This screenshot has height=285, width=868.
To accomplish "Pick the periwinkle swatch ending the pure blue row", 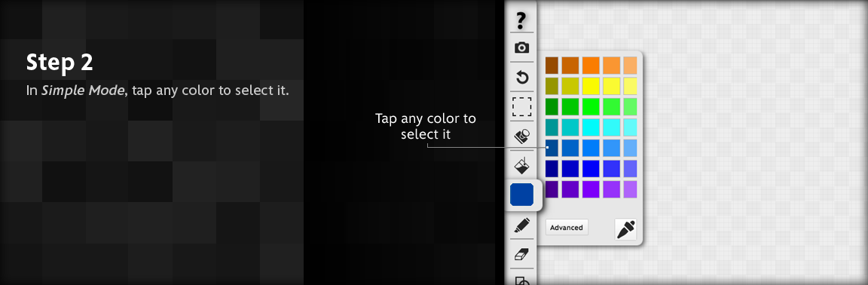I will [630, 168].
